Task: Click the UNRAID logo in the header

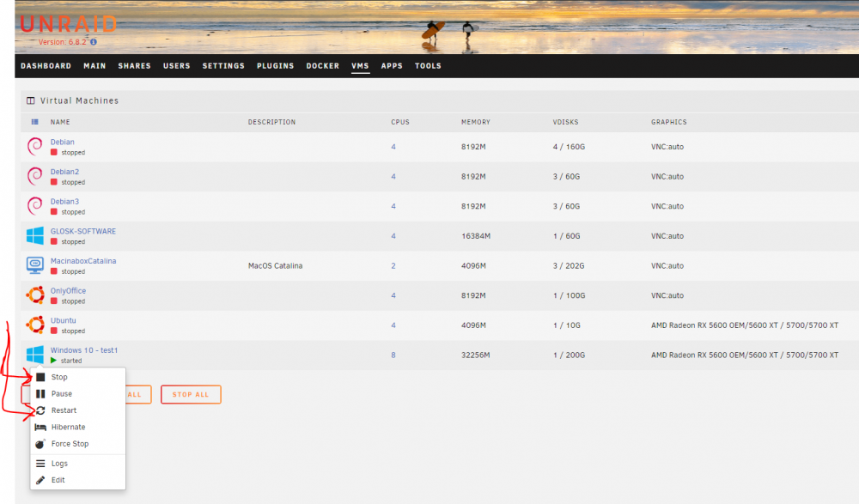Action: click(69, 24)
